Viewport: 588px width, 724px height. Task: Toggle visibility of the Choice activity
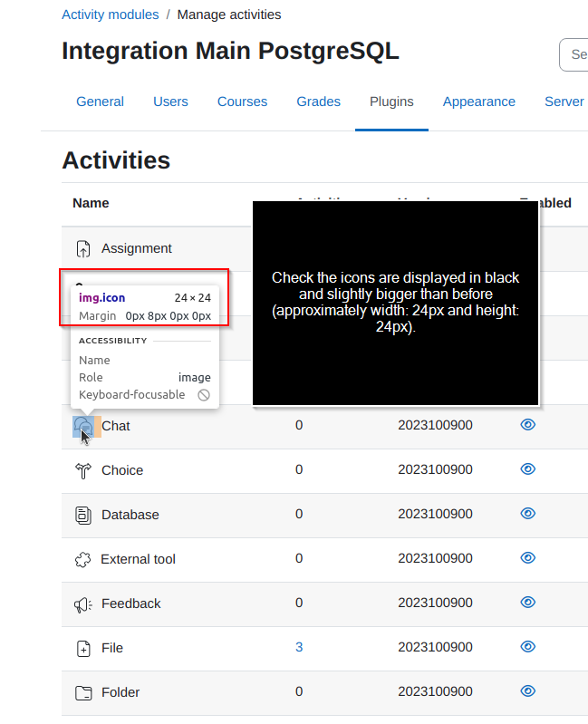tap(527, 468)
